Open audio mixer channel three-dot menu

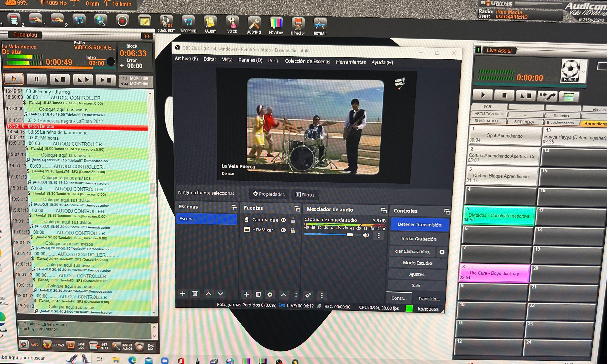(378, 235)
